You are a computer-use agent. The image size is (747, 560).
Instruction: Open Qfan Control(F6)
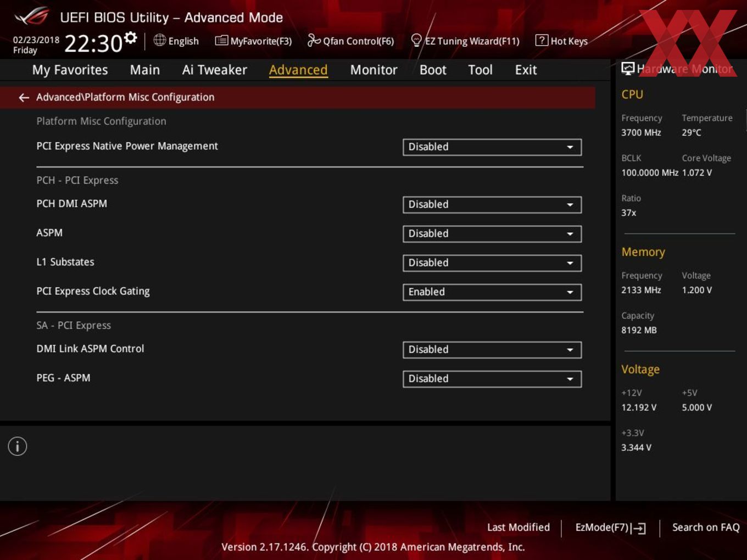(350, 41)
